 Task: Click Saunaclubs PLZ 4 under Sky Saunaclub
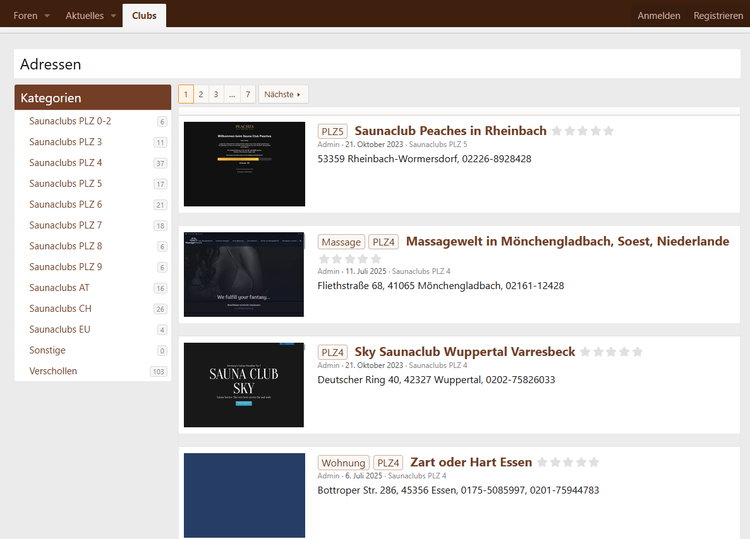pyautogui.click(x=438, y=365)
